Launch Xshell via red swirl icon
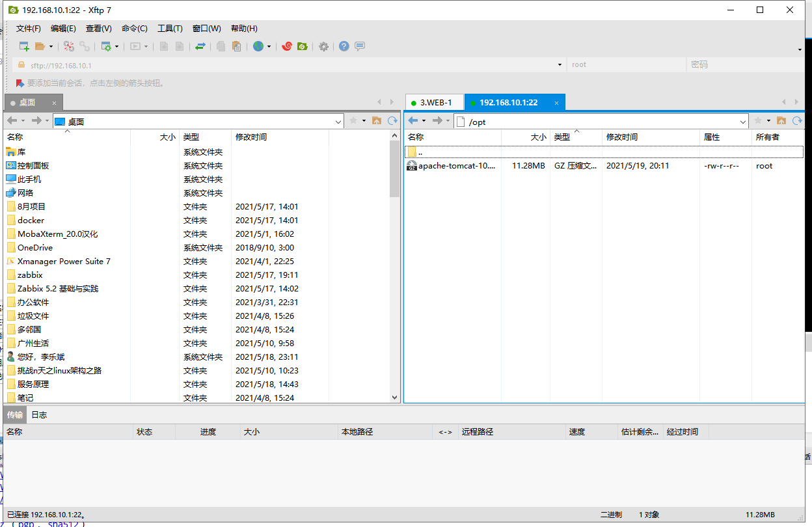This screenshot has width=812, height=527. [x=286, y=46]
